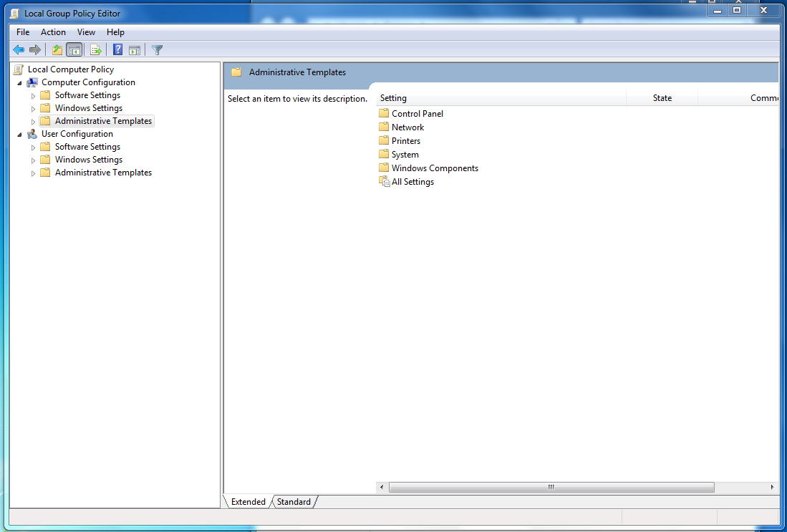Screen dimensions: 787x532
Task: Expand Software Settings under User Configuration
Action: coord(33,147)
